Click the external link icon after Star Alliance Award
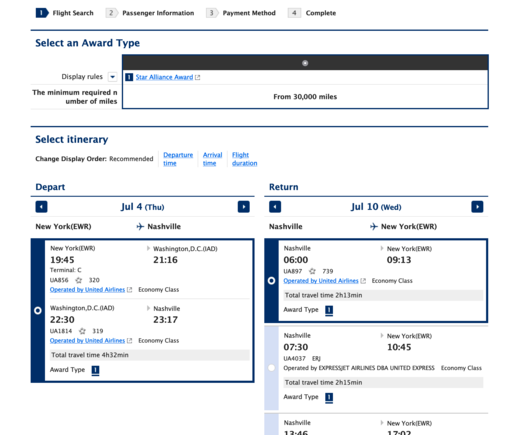The width and height of the screenshot is (528, 435). coord(198,77)
